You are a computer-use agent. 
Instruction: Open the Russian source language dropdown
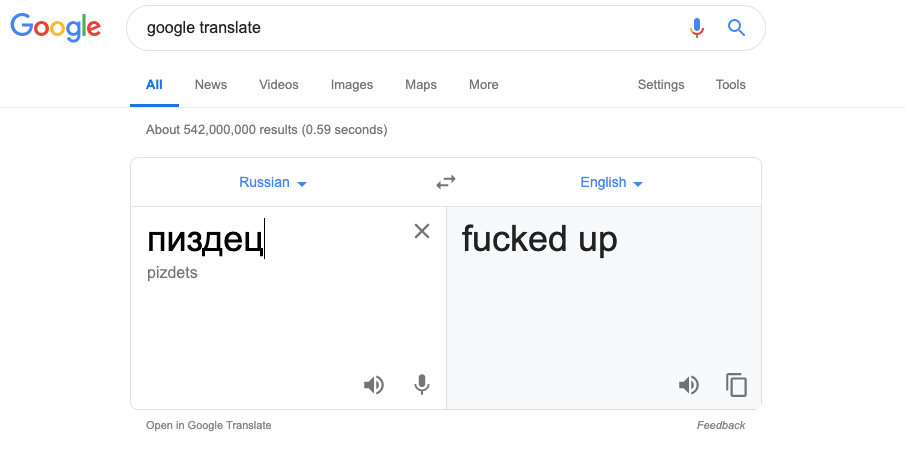(x=272, y=183)
